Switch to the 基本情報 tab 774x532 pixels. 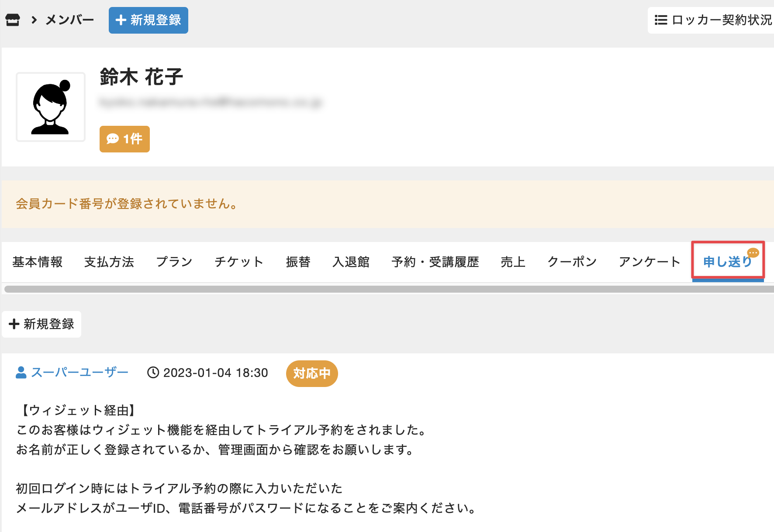tap(38, 262)
